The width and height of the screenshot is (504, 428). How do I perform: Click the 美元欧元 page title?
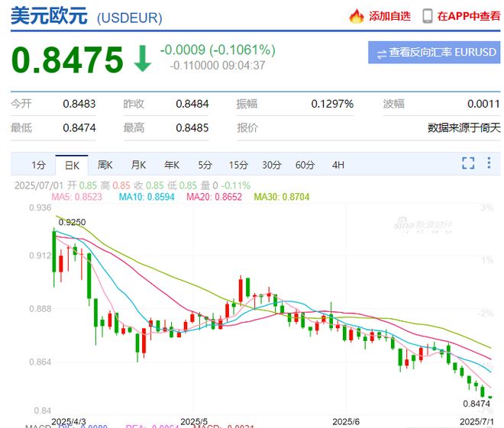(x=49, y=15)
